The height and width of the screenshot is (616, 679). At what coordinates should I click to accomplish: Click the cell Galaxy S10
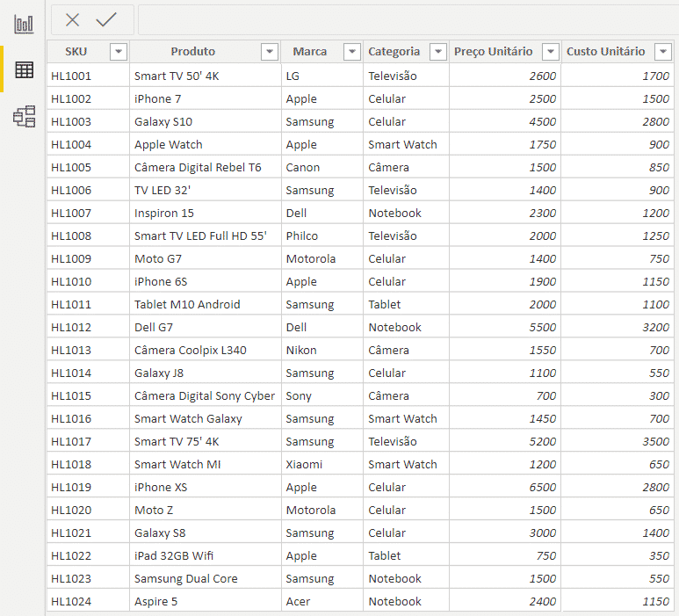(x=206, y=122)
